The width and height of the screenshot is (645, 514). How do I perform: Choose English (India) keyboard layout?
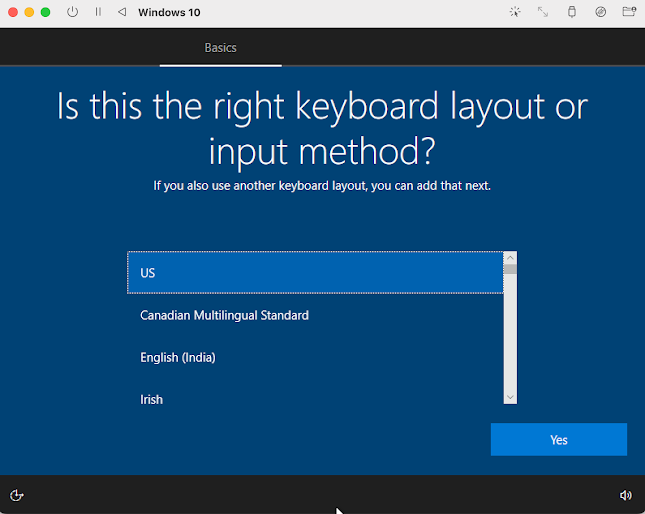pyautogui.click(x=315, y=357)
